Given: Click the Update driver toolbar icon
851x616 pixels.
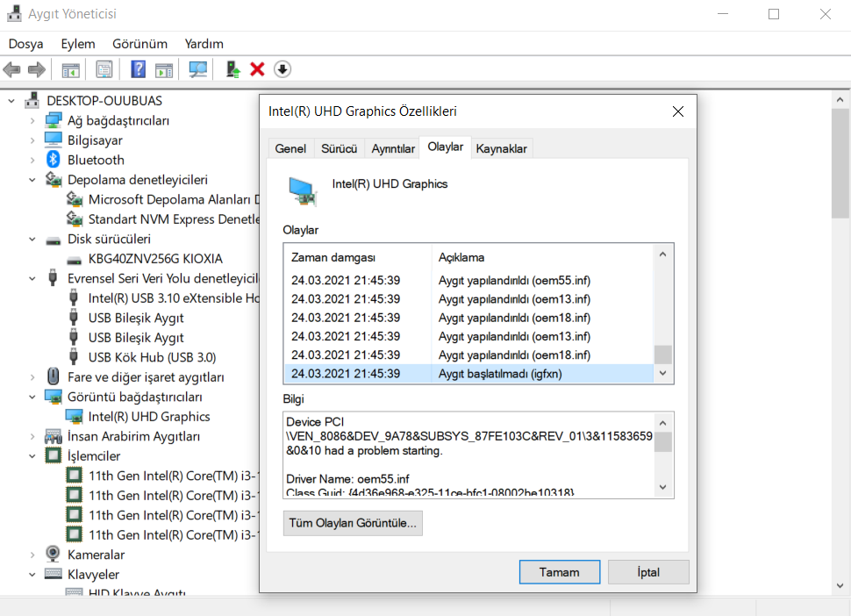Looking at the screenshot, I should [232, 68].
